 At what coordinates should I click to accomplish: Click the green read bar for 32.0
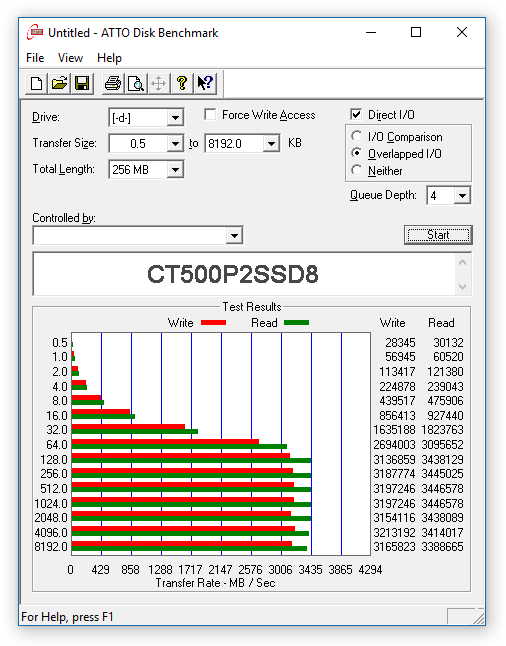pyautogui.click(x=135, y=431)
